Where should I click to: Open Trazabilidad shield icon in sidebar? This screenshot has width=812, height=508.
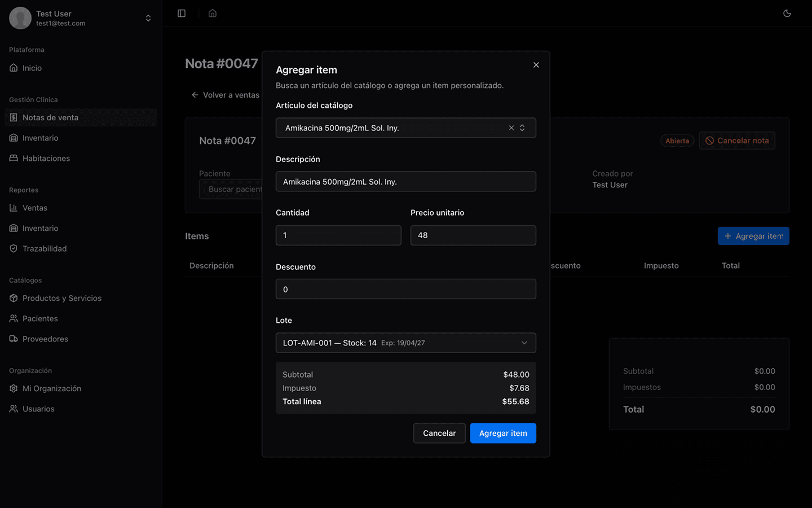tap(14, 248)
